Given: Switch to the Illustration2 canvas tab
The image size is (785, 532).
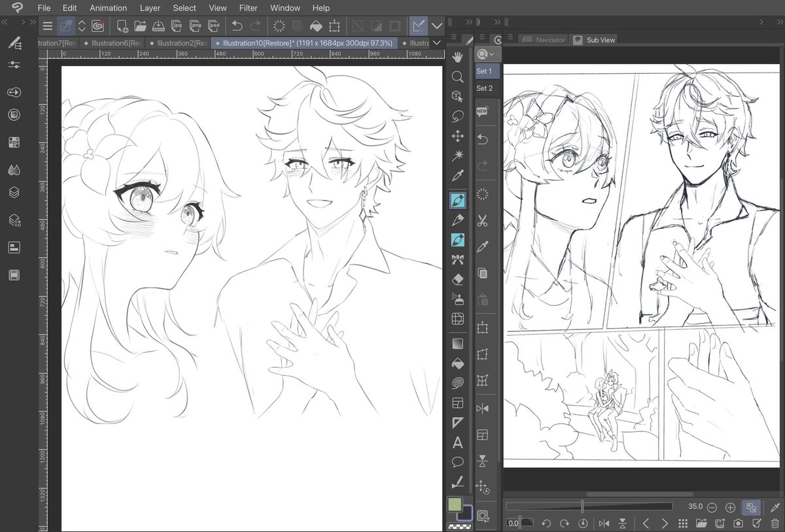Looking at the screenshot, I should click(178, 43).
